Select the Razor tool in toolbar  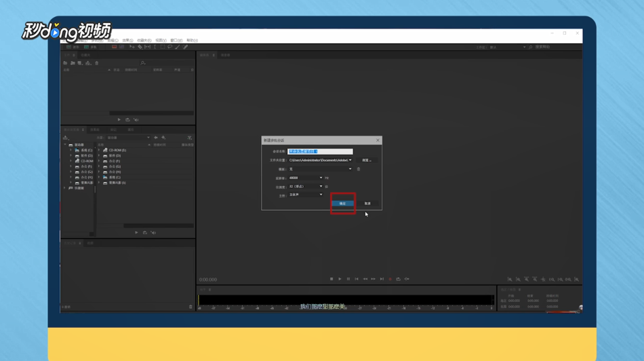click(x=140, y=47)
